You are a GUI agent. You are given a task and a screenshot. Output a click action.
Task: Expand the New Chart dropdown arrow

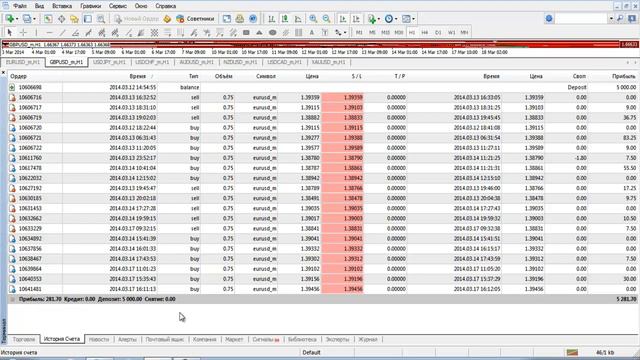pos(17,19)
